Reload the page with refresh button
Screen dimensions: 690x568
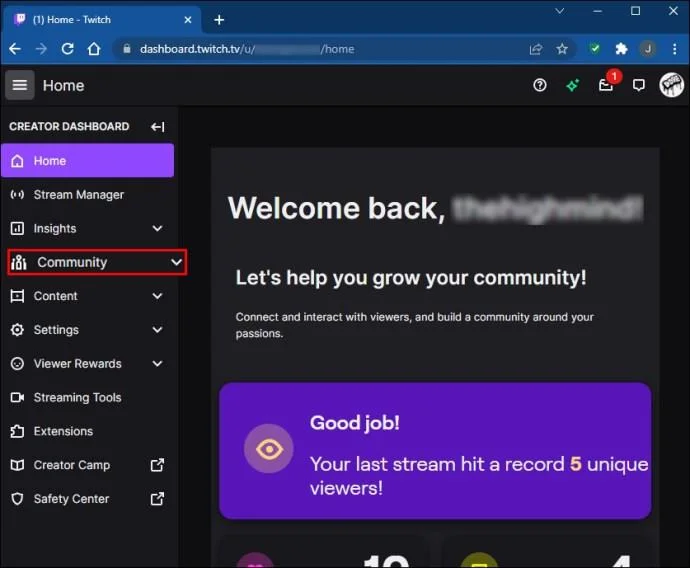click(x=67, y=49)
